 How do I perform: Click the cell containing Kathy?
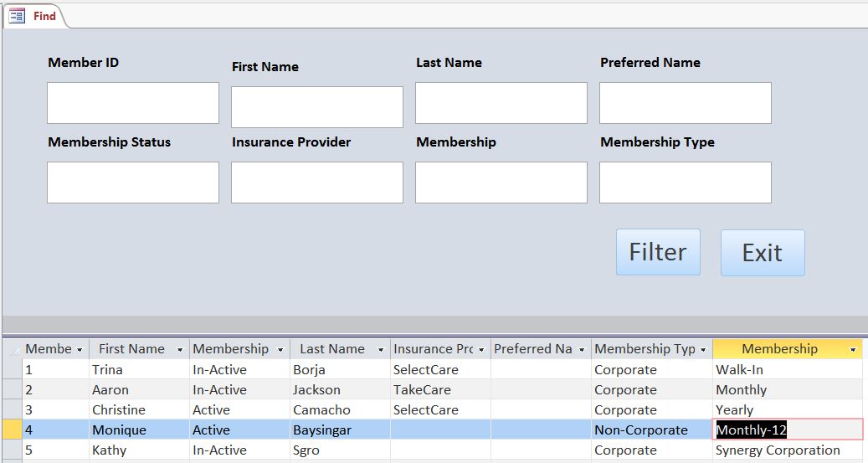(139, 450)
